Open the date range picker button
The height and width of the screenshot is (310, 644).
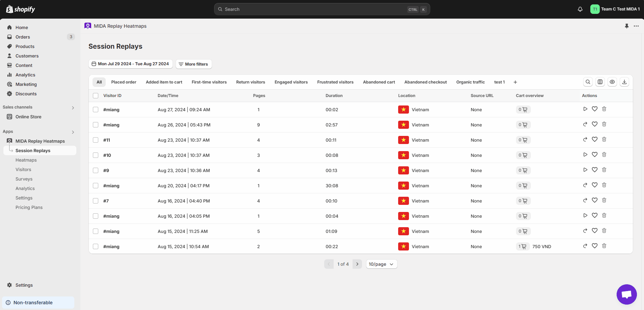(130, 64)
